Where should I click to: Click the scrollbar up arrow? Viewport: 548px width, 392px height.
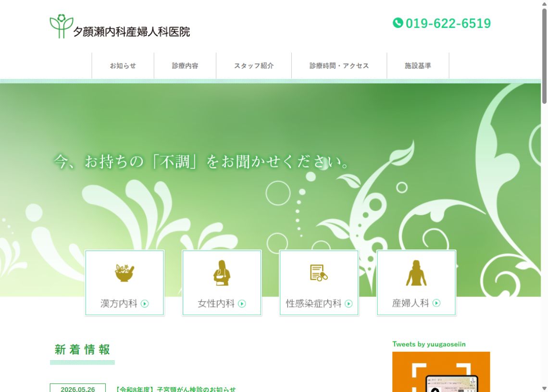544,3
